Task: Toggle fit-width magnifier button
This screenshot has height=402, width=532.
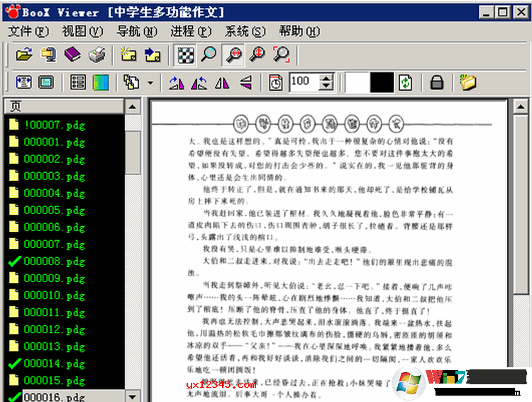Action: (x=233, y=55)
